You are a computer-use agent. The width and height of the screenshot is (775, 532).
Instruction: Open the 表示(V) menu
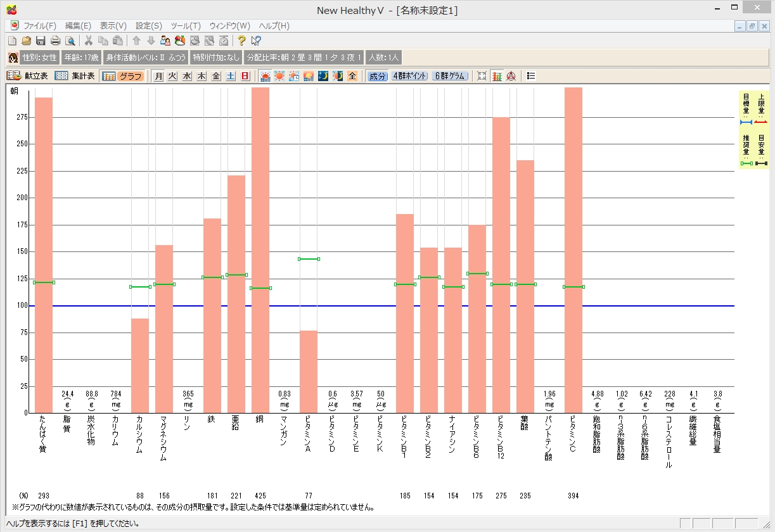pos(113,26)
